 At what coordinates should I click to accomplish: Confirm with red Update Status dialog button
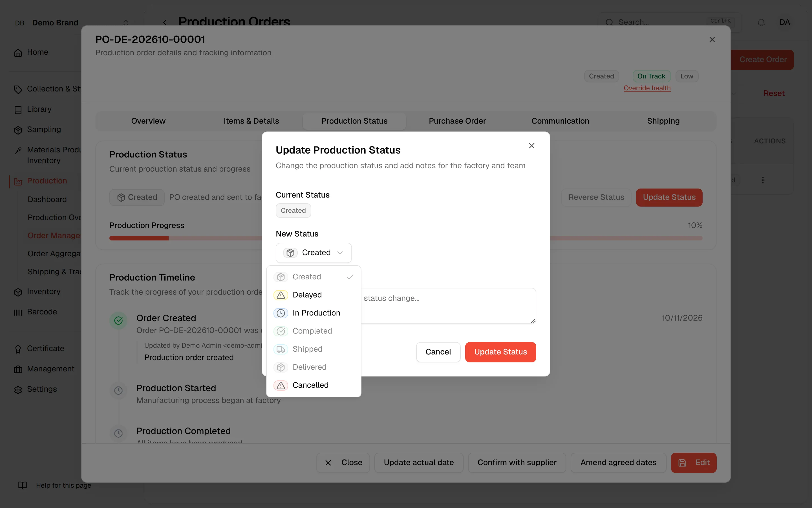(x=500, y=352)
